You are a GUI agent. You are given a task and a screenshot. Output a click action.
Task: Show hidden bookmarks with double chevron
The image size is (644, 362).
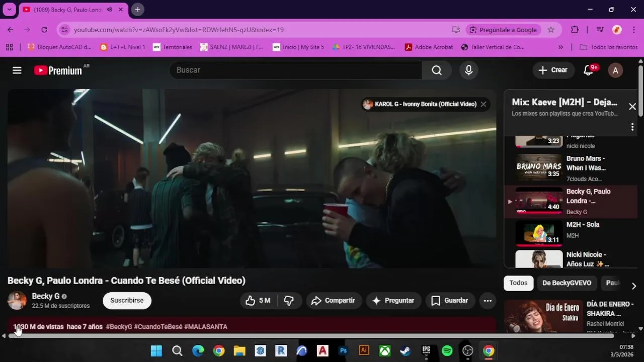tap(560, 47)
